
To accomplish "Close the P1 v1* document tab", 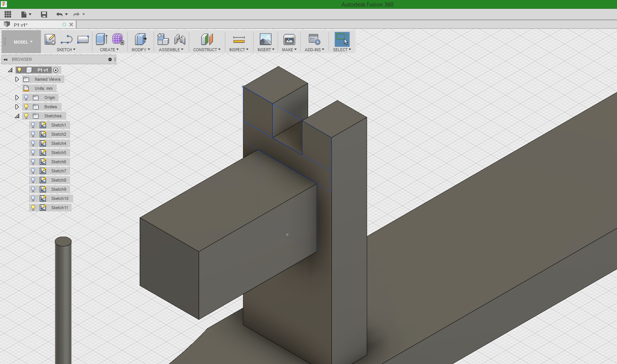I will point(71,24).
